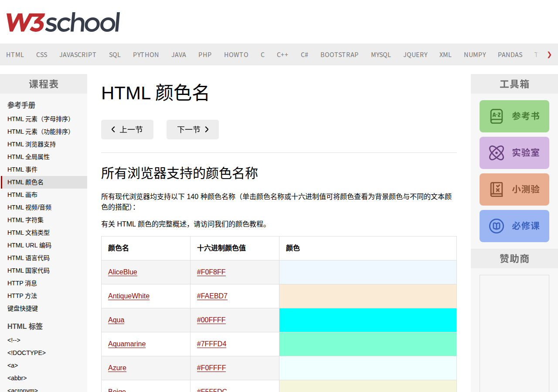Image resolution: width=558 pixels, height=392 pixels.
Task: Click the atom icon for the lab
Action: pos(497,153)
